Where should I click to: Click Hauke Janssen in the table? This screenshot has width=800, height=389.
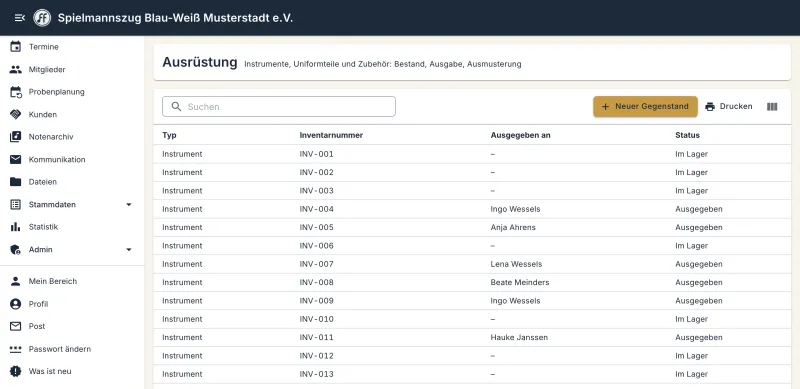[x=519, y=337]
